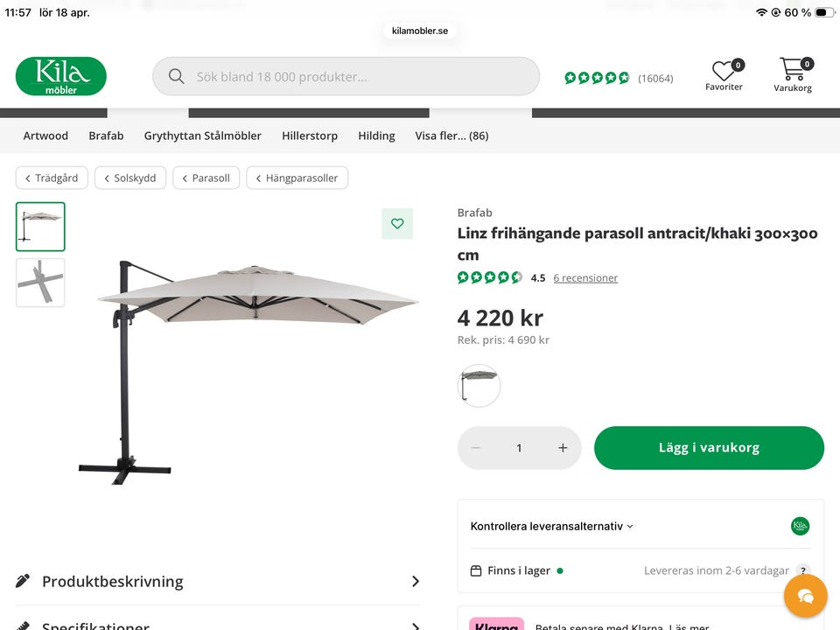Image resolution: width=840 pixels, height=630 pixels.
Task: Click the Solskydd breadcrumb
Action: [x=129, y=178]
